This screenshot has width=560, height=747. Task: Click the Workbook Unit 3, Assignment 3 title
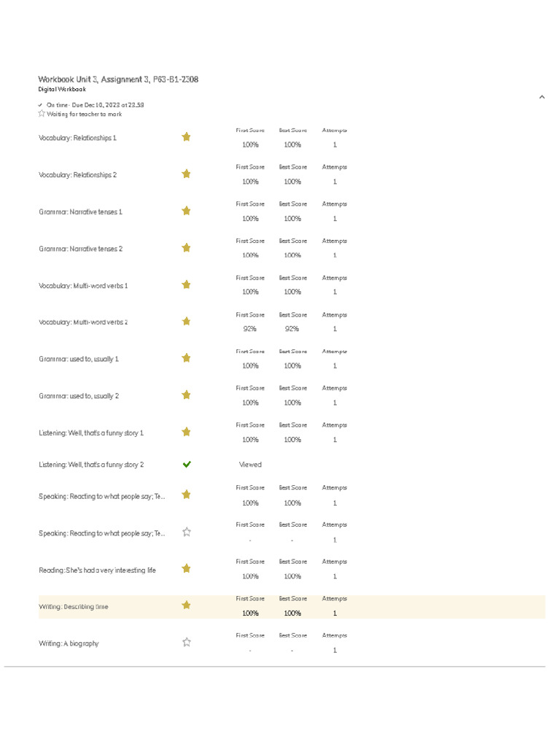(x=118, y=79)
